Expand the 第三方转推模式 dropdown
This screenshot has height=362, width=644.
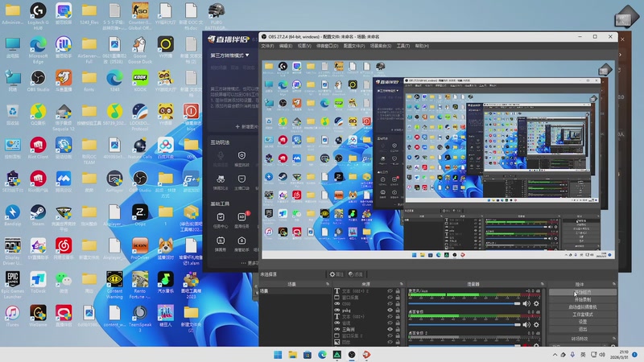pos(229,56)
